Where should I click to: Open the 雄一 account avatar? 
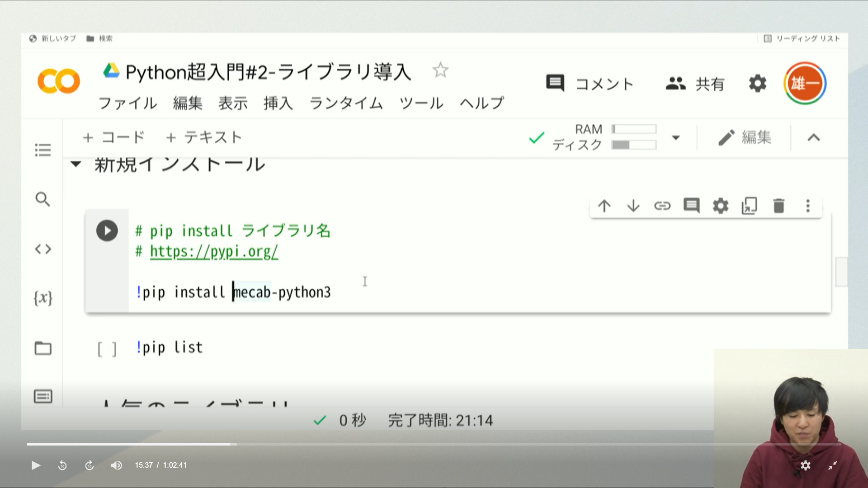click(x=805, y=83)
